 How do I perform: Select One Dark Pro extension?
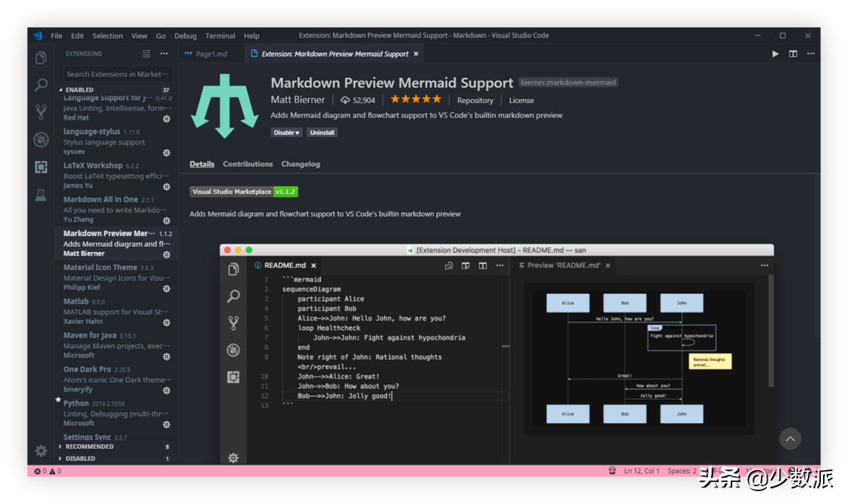tap(117, 380)
